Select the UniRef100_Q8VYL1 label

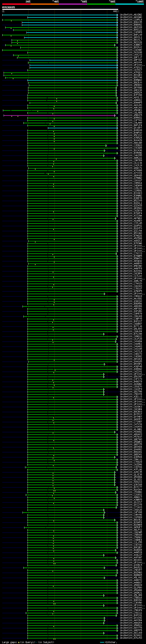click(131, 37)
